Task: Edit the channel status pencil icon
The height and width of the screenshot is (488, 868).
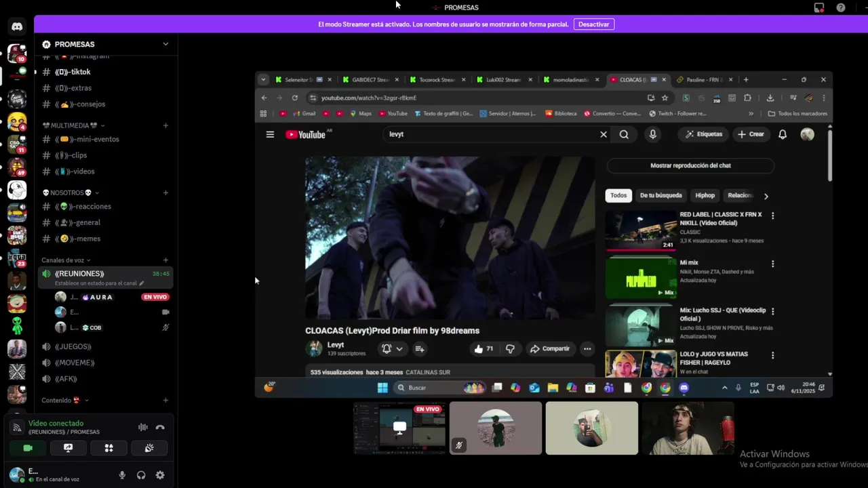Action: tap(142, 283)
